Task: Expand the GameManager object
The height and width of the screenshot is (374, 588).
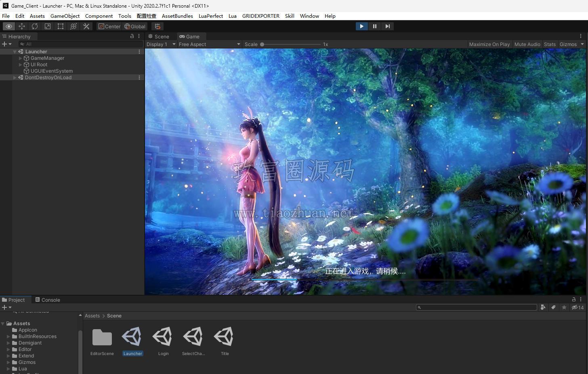Action: point(20,58)
